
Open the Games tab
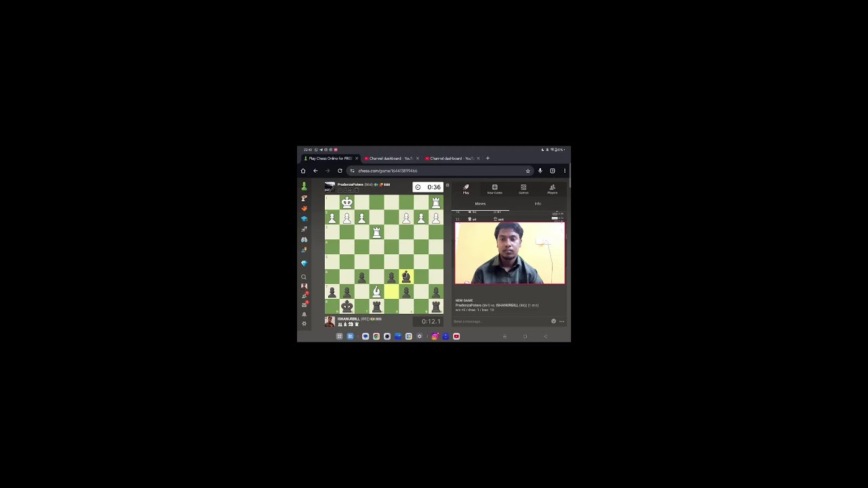(524, 189)
